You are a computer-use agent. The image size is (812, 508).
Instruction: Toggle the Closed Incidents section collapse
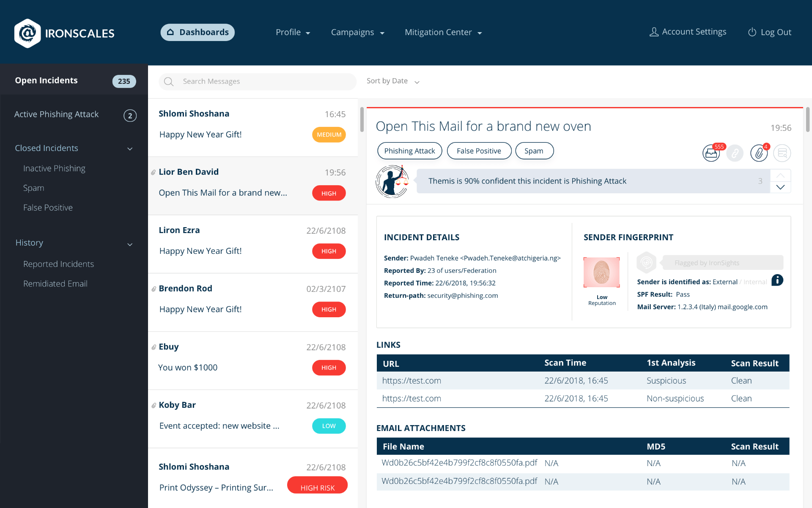point(129,148)
